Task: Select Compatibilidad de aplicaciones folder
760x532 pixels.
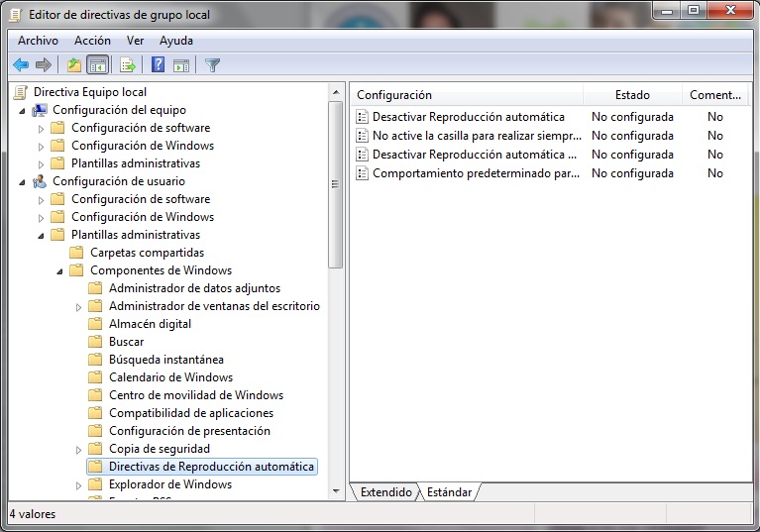Action: click(x=191, y=413)
